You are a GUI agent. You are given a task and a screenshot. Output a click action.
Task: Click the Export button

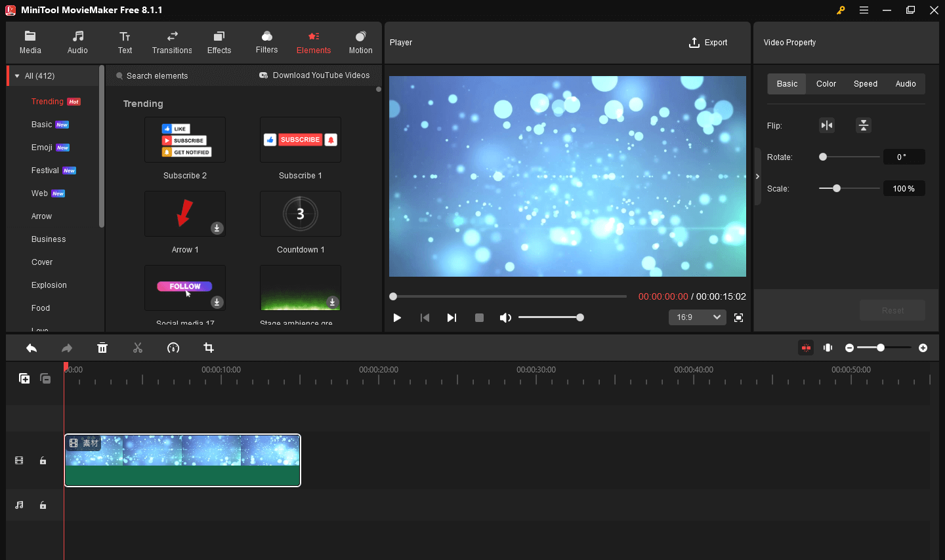click(x=708, y=43)
